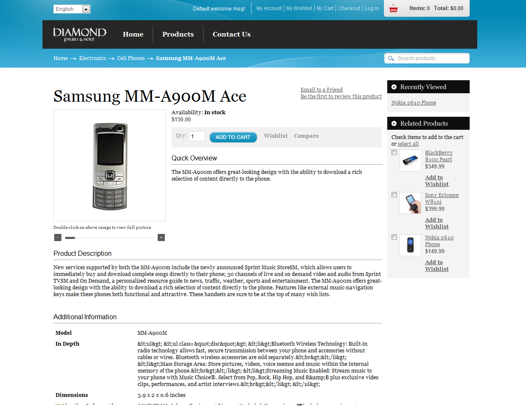Screen dimensions: 526x420
Task: Click the quantity input field
Action: 197,136
